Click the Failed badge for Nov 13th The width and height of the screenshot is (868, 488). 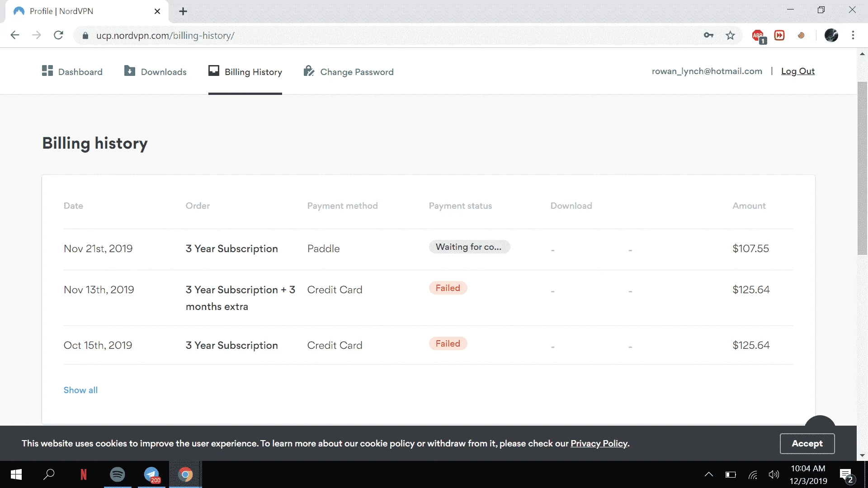(x=448, y=288)
